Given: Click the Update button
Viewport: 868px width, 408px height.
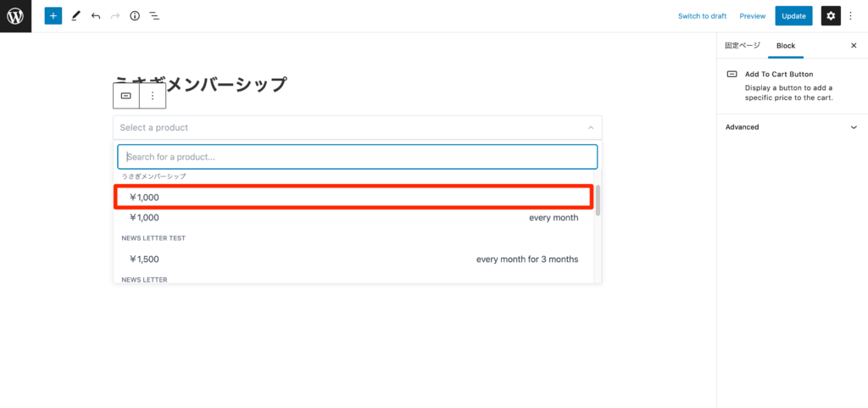Looking at the screenshot, I should 793,16.
